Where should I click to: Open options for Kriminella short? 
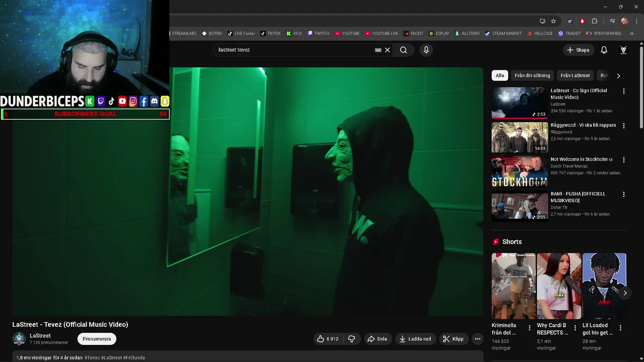point(529,328)
